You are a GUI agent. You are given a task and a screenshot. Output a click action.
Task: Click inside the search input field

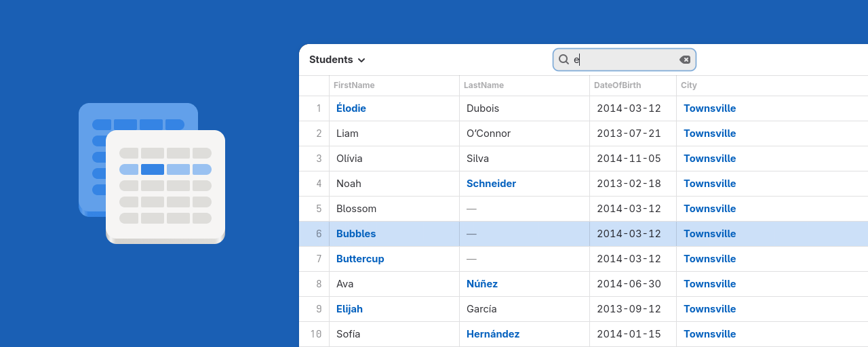[x=625, y=60]
